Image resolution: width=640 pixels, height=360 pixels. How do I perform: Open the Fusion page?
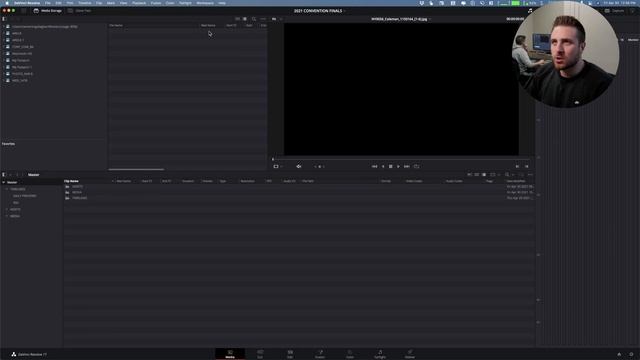pos(320,354)
